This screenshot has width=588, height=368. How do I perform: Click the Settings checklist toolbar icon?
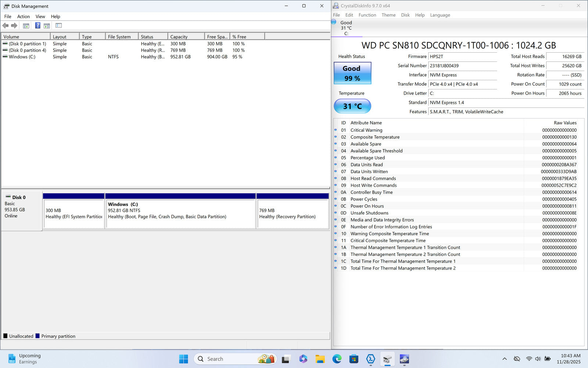click(58, 25)
